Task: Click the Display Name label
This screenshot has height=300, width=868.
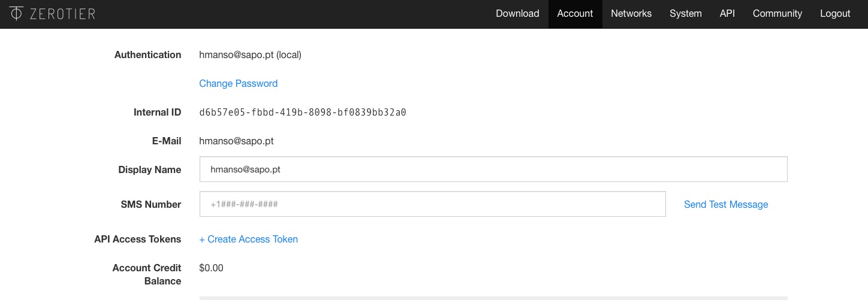Action: 150,169
